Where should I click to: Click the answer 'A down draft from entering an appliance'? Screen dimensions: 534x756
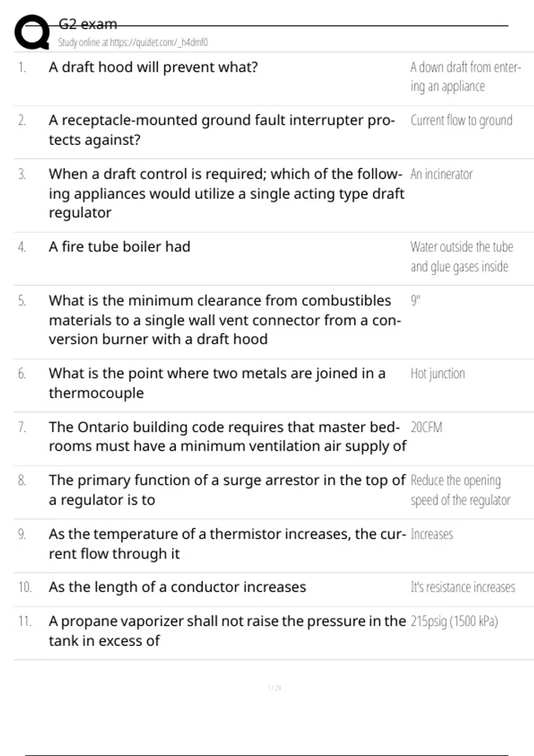coord(465,76)
